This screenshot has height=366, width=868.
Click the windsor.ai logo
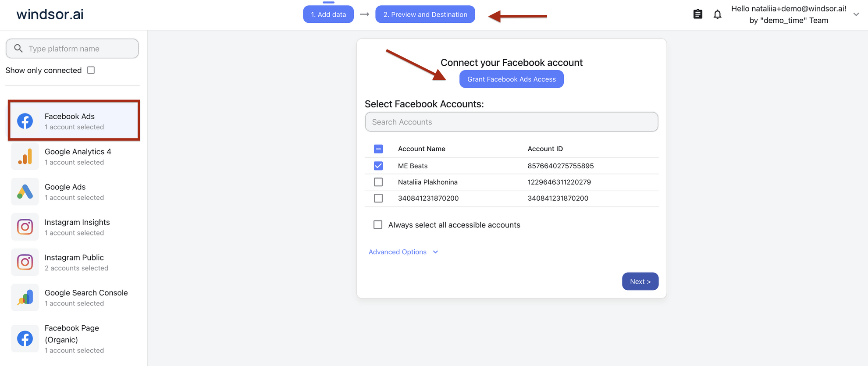click(50, 14)
